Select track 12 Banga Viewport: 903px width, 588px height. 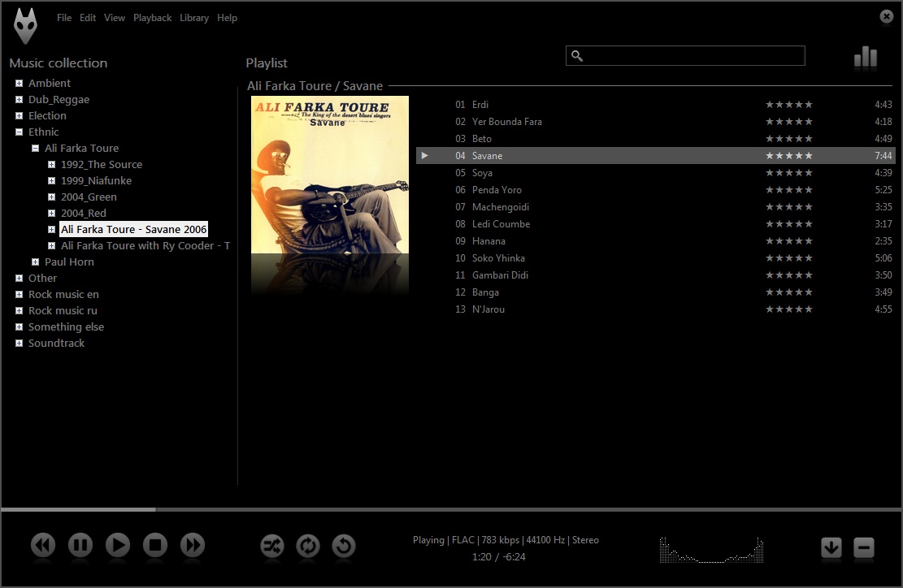tap(654, 292)
